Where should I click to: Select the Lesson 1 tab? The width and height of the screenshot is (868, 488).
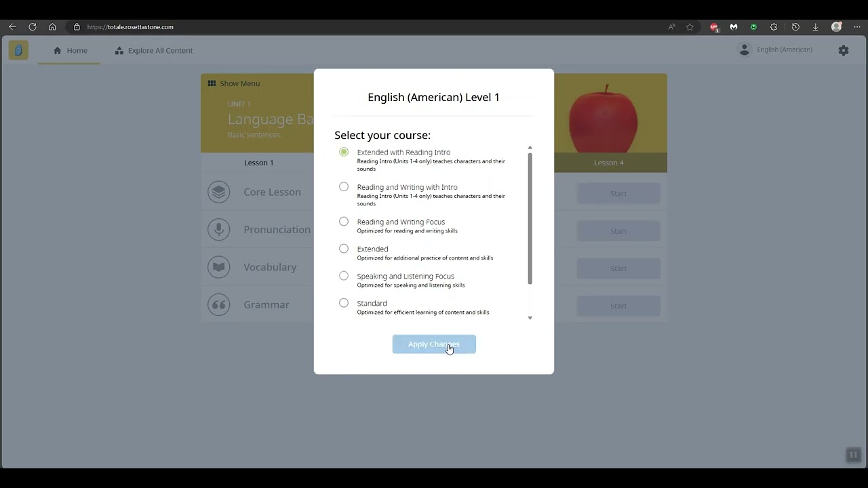[258, 163]
